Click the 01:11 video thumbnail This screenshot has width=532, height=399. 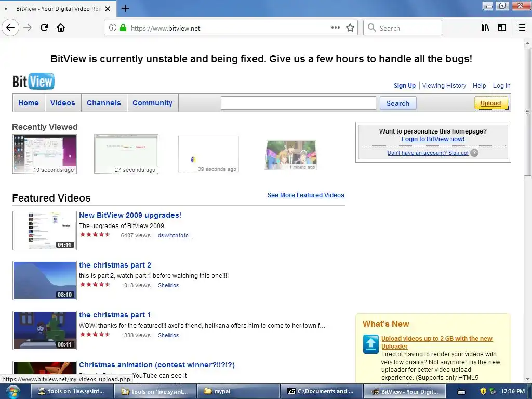point(45,230)
